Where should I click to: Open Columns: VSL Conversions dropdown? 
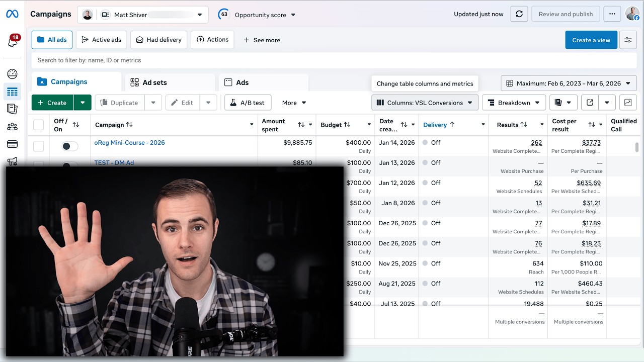[425, 103]
